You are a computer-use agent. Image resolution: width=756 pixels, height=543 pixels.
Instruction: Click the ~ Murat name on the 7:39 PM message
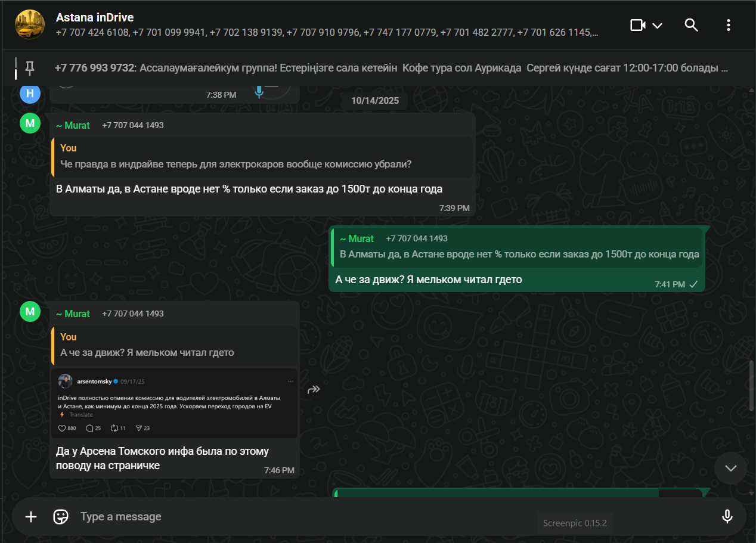click(73, 125)
